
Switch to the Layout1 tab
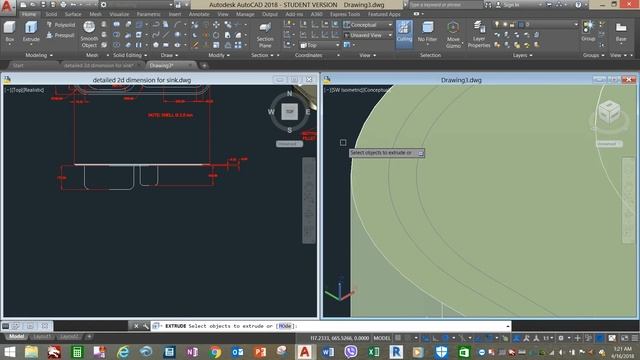pos(42,336)
